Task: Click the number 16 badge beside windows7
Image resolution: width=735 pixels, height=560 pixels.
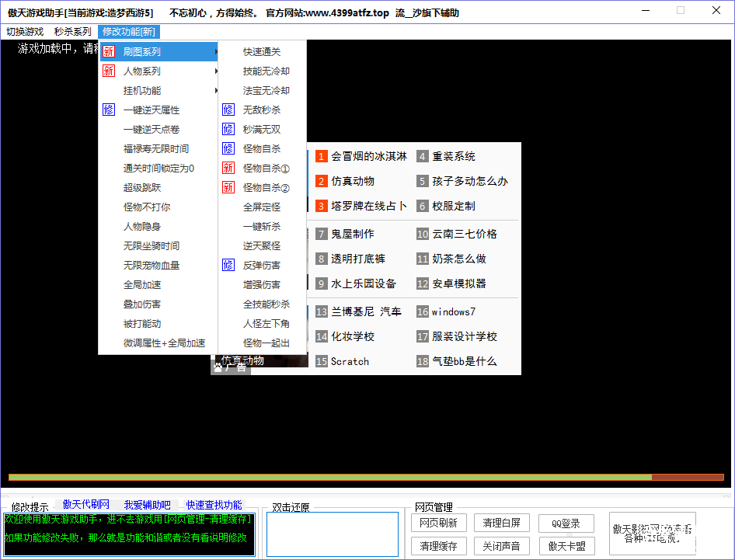Action: pyautogui.click(x=423, y=311)
